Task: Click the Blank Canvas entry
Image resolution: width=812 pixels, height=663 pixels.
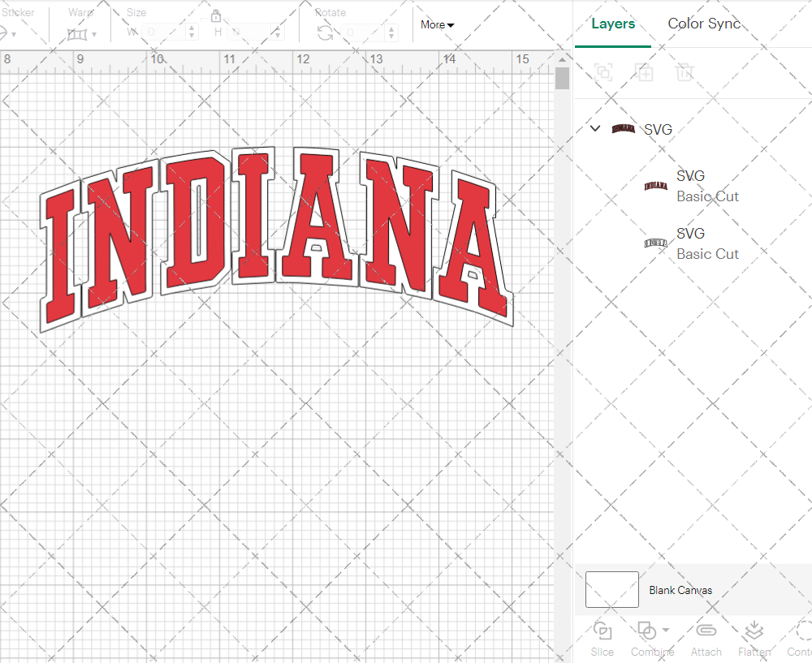Action: point(681,590)
